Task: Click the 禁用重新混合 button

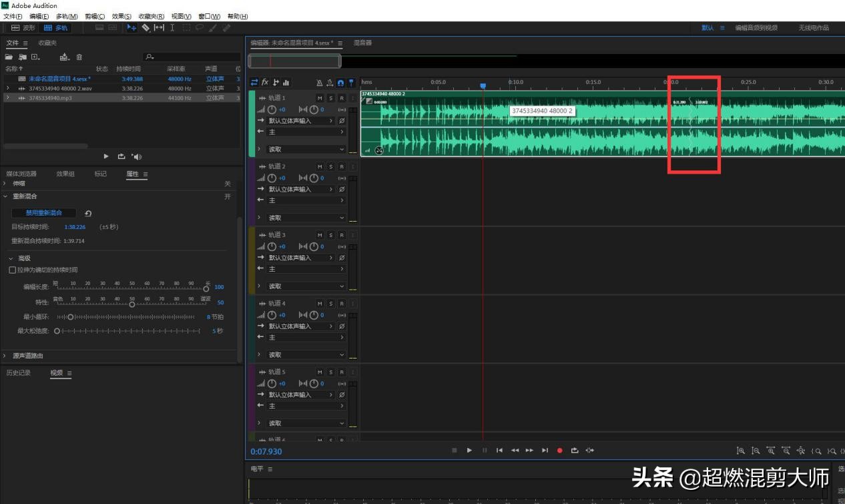Action: [44, 213]
